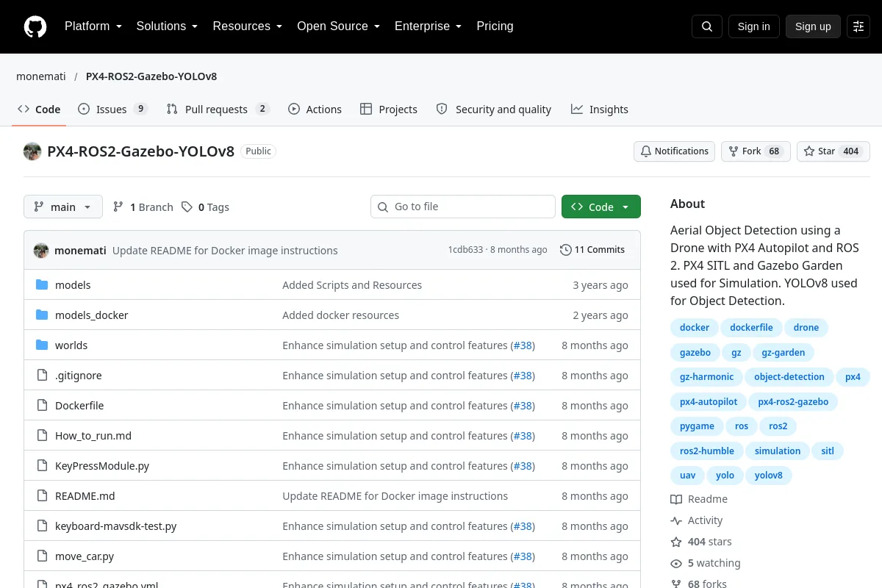Viewport: 882px width, 588px height.
Task: Toggle Notifications for the repository
Action: click(x=675, y=151)
